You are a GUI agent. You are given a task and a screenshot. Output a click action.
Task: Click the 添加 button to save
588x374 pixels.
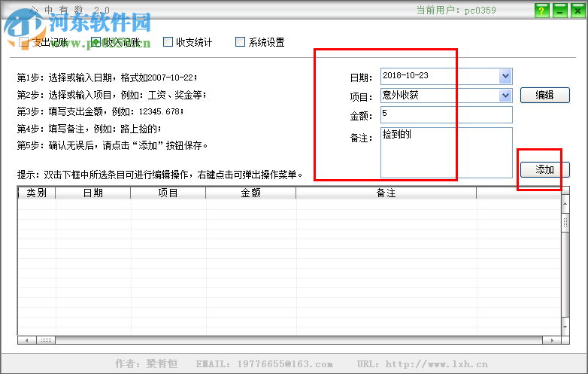545,169
